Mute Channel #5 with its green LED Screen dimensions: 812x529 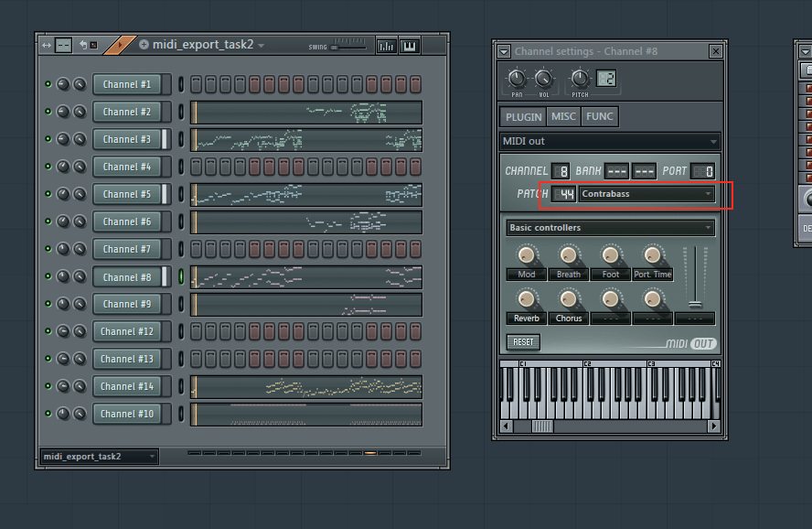[48, 194]
